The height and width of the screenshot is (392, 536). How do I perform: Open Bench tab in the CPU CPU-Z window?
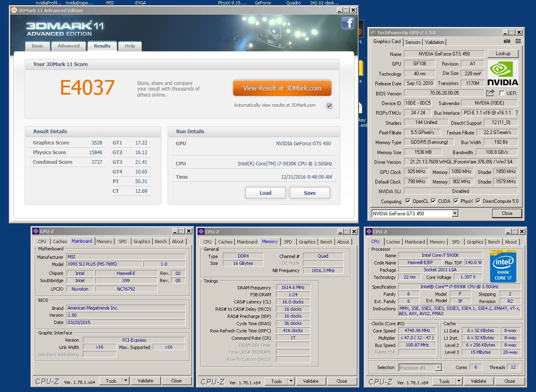pyautogui.click(x=494, y=242)
